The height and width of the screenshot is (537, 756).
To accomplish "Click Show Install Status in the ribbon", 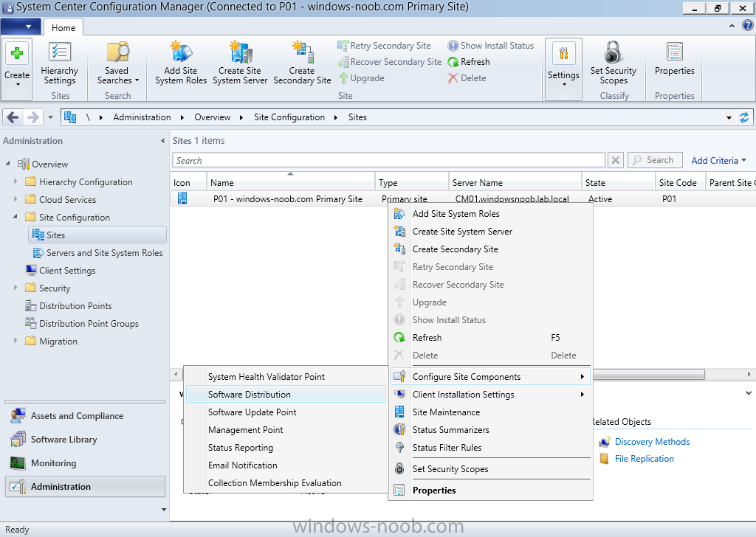I will 491,46.
